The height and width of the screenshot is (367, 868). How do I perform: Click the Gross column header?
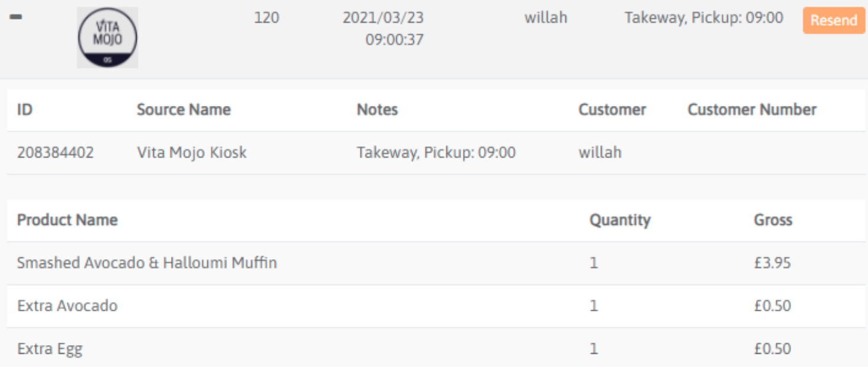coord(773,220)
